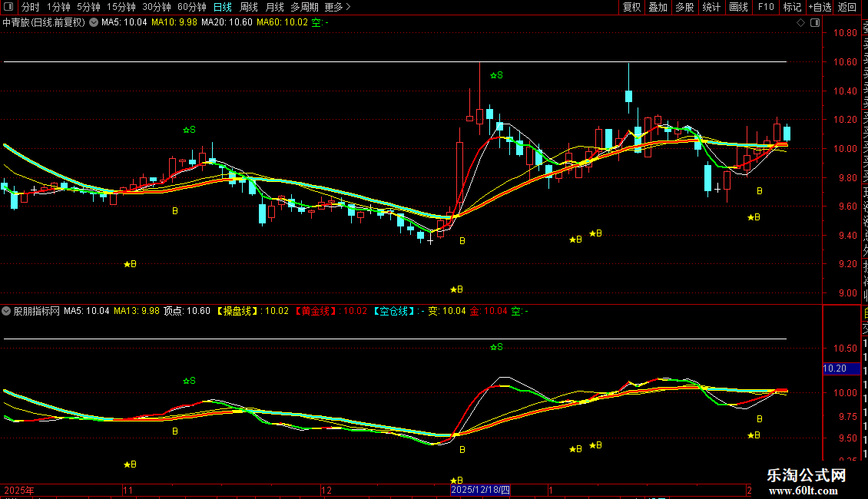This screenshot has height=499, width=868.
Task: Click the 11 month marker on time axis
Action: pyautogui.click(x=128, y=490)
